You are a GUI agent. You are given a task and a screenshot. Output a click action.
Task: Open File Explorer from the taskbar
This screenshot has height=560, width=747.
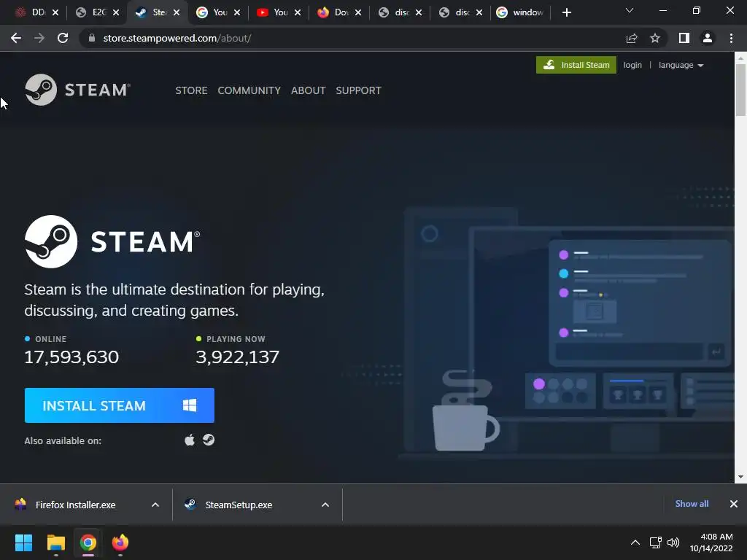coord(55,542)
